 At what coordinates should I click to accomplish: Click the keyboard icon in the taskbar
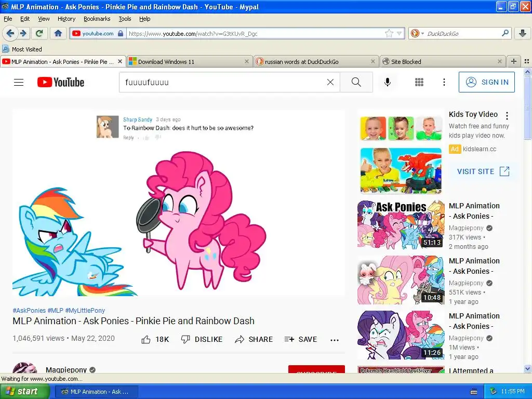click(474, 392)
